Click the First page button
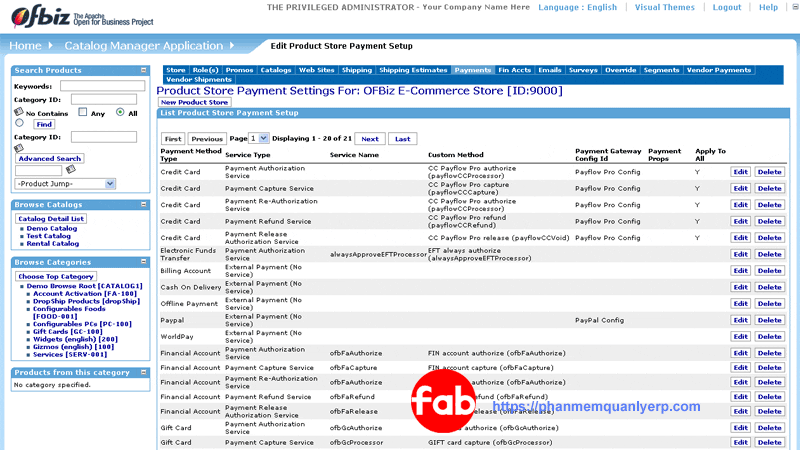The height and width of the screenshot is (450, 800). (173, 139)
